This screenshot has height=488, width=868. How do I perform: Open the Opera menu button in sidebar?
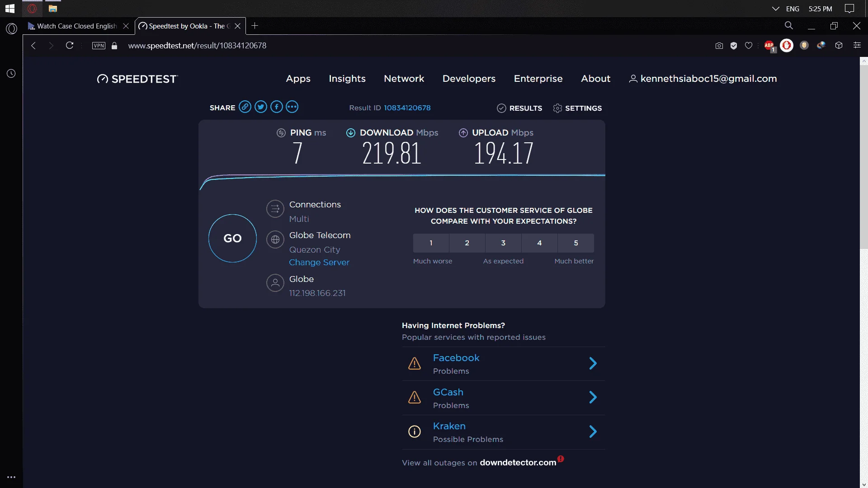click(x=11, y=28)
